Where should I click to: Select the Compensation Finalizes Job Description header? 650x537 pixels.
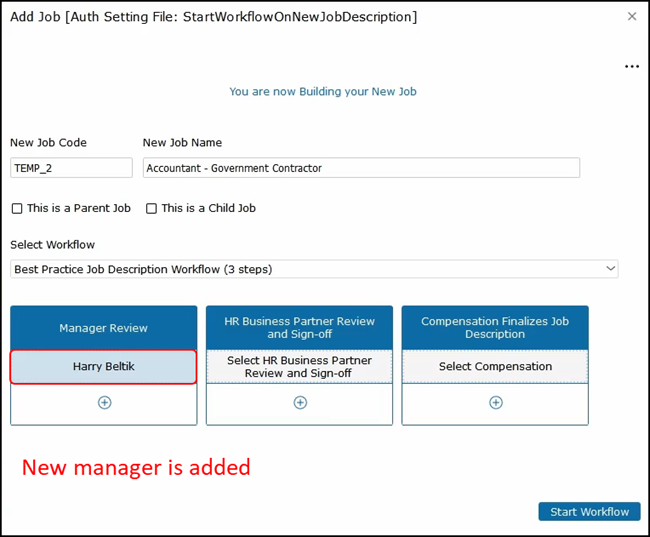coord(495,328)
